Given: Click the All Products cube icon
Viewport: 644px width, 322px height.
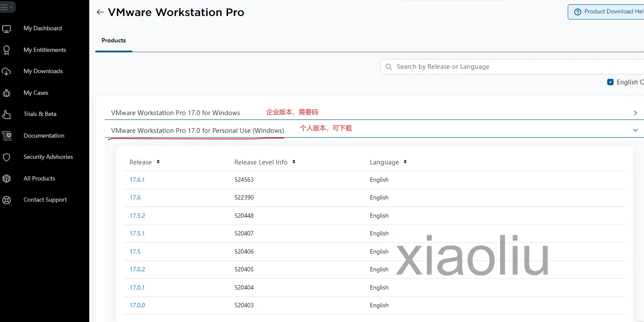Looking at the screenshot, I should coord(7,179).
